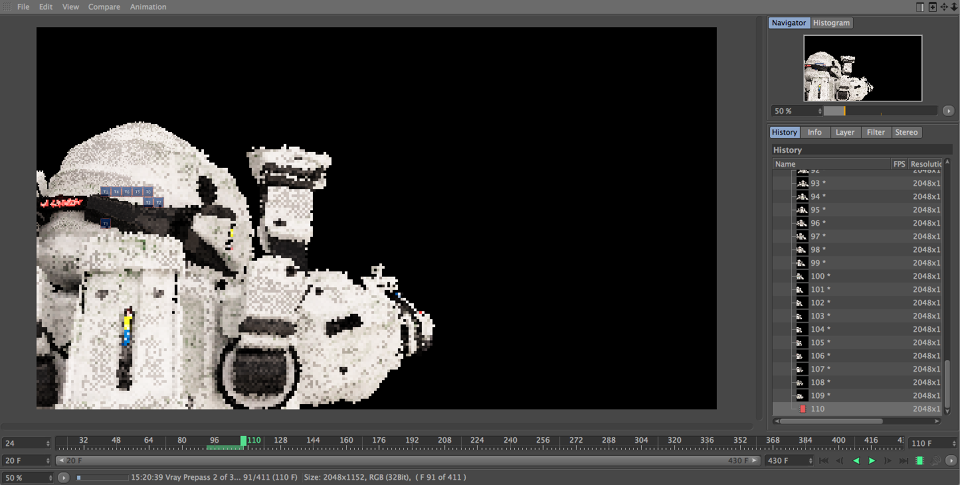The width and height of the screenshot is (960, 485).
Task: Click the move view arrows icon
Action: [944, 7]
